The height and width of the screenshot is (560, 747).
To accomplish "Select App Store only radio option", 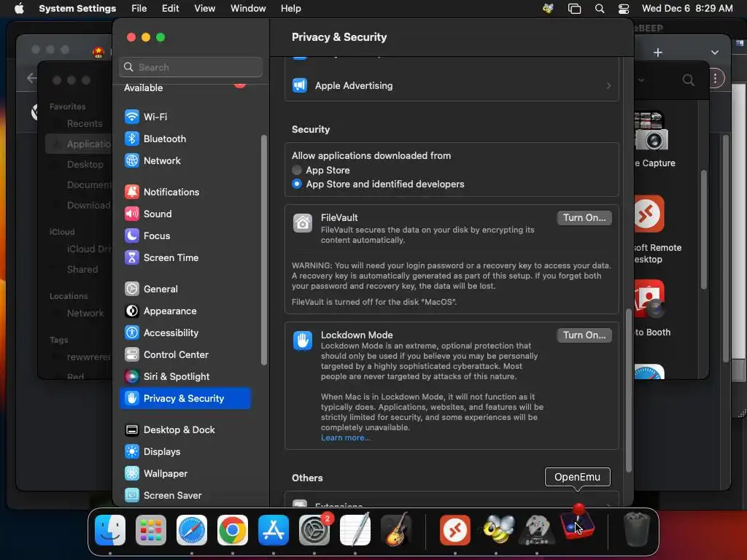I will point(297,170).
